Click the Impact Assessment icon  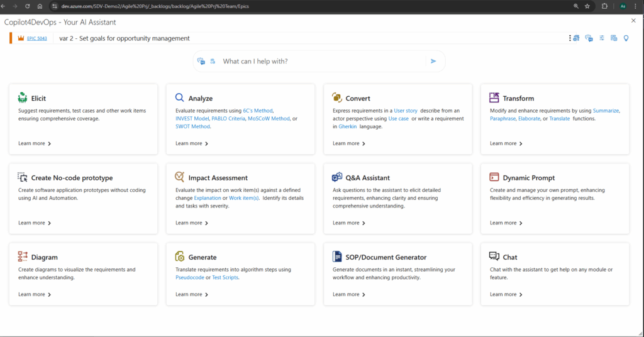[180, 177]
